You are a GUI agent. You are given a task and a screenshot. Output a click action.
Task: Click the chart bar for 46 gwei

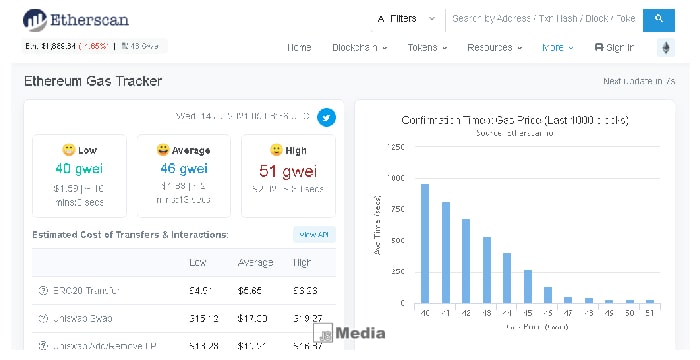[x=548, y=295]
